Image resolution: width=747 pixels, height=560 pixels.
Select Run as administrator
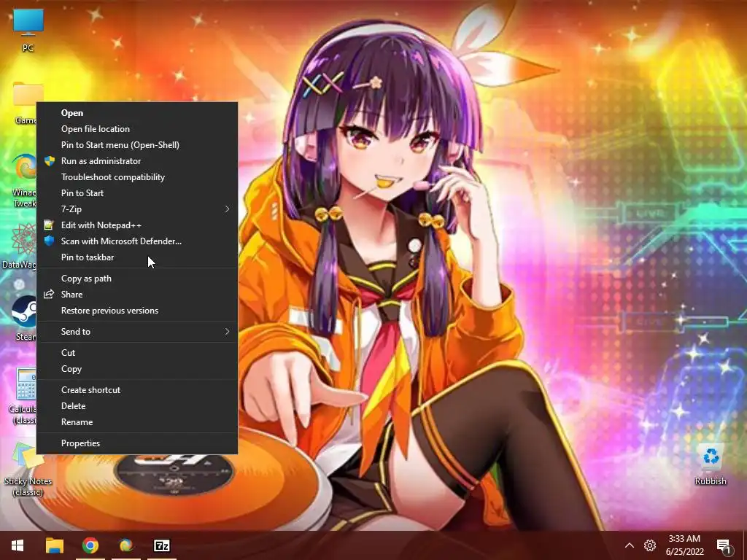(x=137, y=161)
